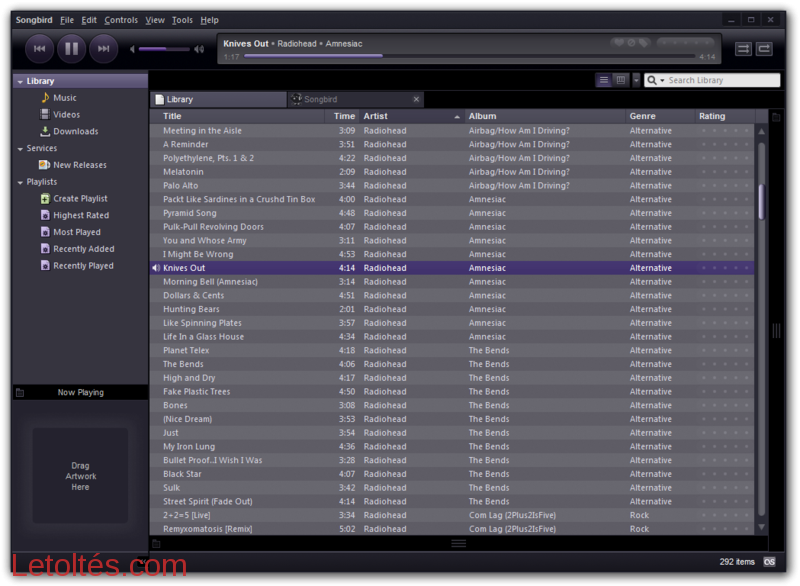Viewport: 800px width, 586px height.
Task: Sort by the Artist column header
Action: click(412, 116)
